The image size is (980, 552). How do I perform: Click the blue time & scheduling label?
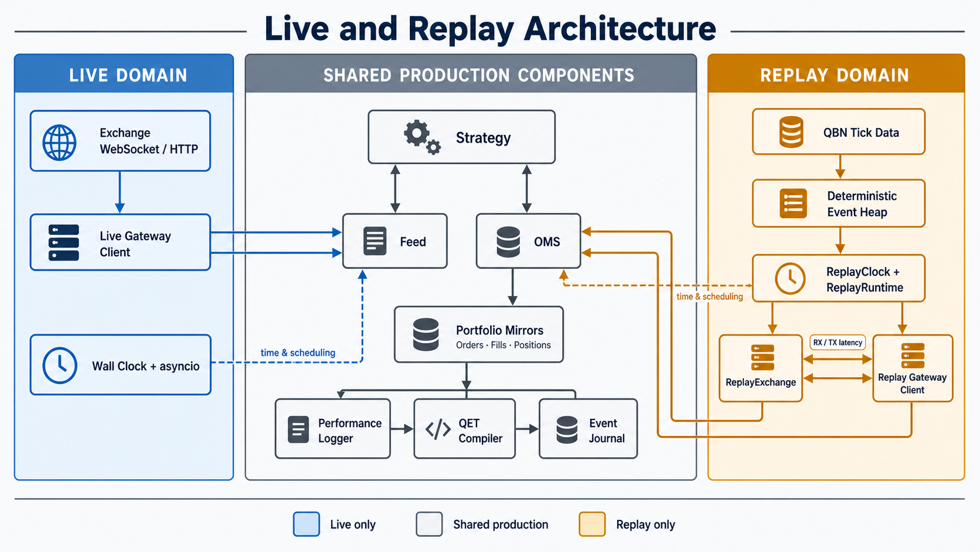tap(298, 353)
